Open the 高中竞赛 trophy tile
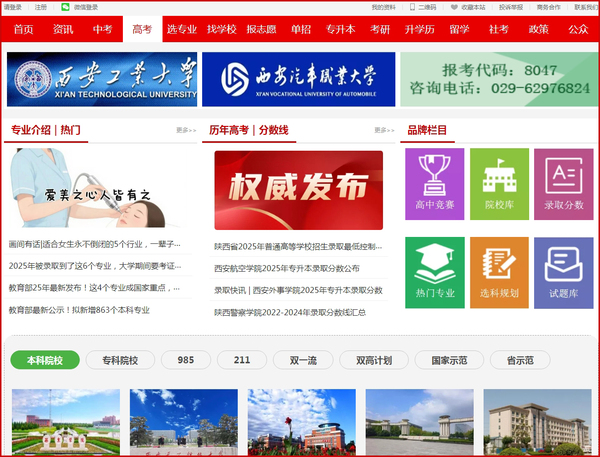The height and width of the screenshot is (457, 600). point(434,184)
